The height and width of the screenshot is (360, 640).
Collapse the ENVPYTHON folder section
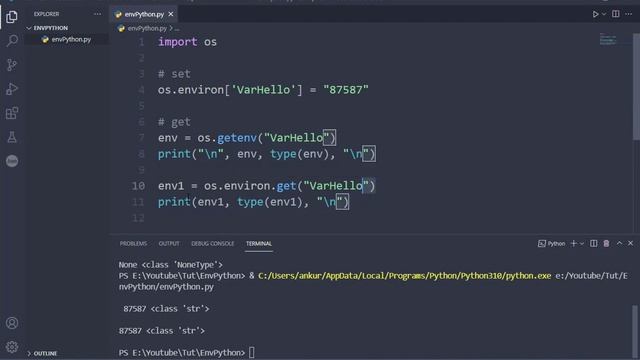click(51, 28)
